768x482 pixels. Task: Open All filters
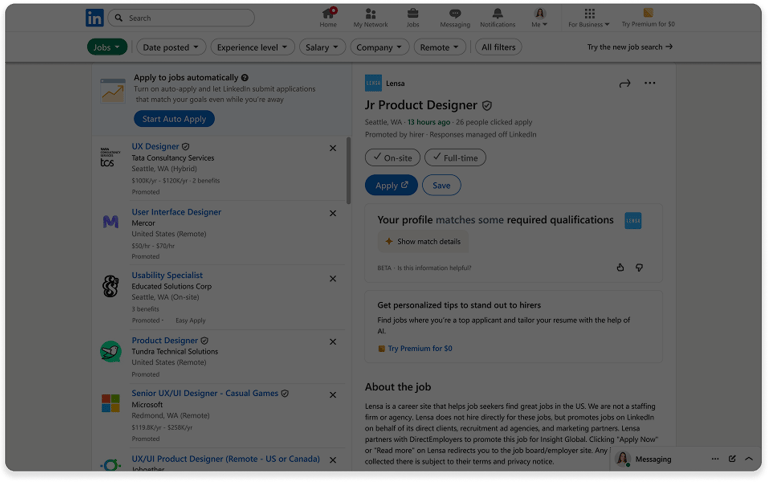(498, 47)
